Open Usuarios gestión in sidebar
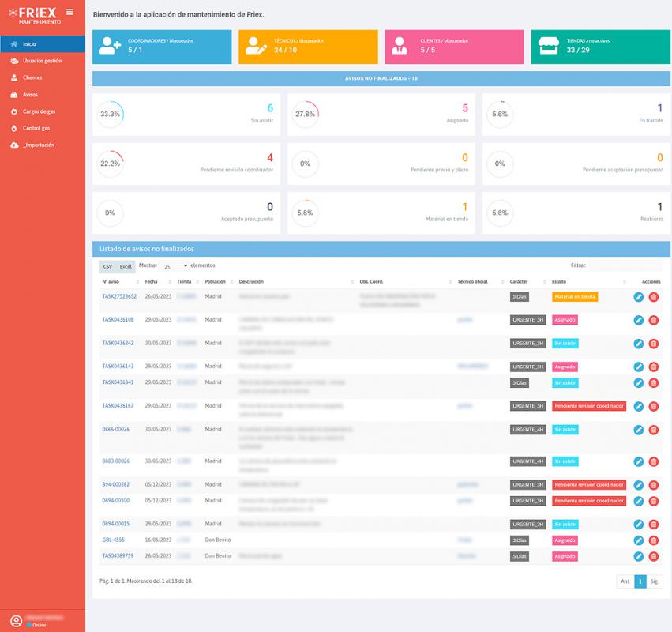This screenshot has height=632, width=672. (43, 61)
